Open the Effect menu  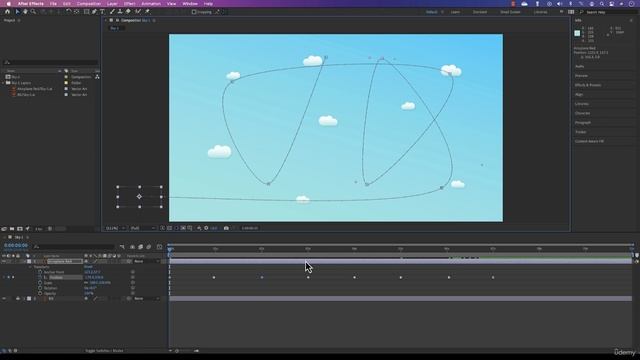coord(129,4)
